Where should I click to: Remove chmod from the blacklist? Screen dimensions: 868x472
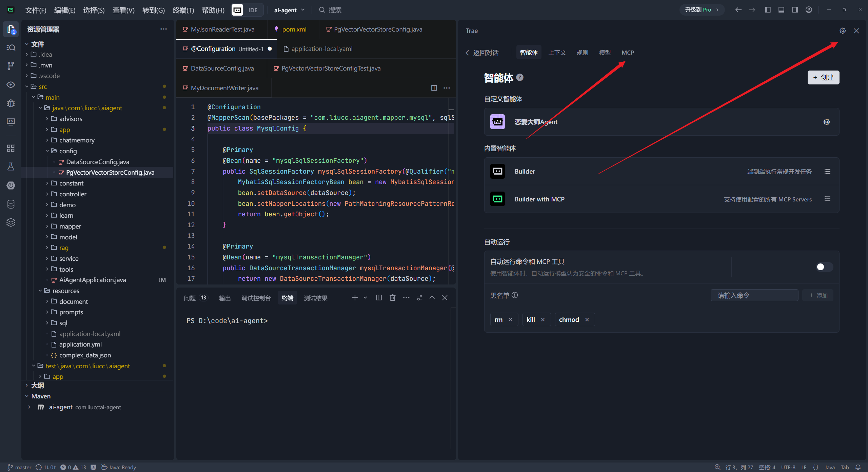[587, 320]
